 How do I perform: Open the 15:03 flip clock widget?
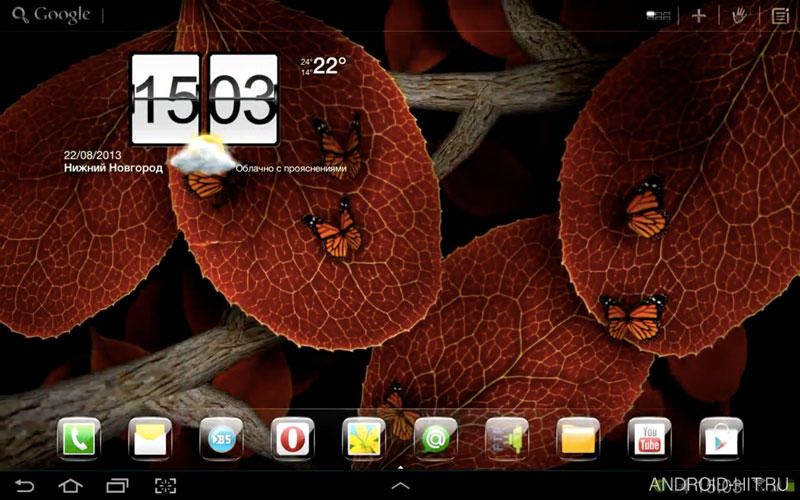click(205, 99)
